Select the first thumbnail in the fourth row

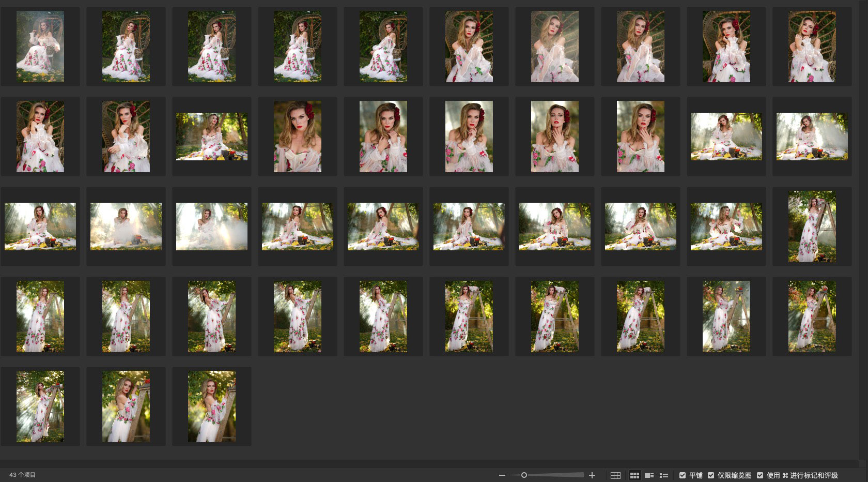coord(40,317)
